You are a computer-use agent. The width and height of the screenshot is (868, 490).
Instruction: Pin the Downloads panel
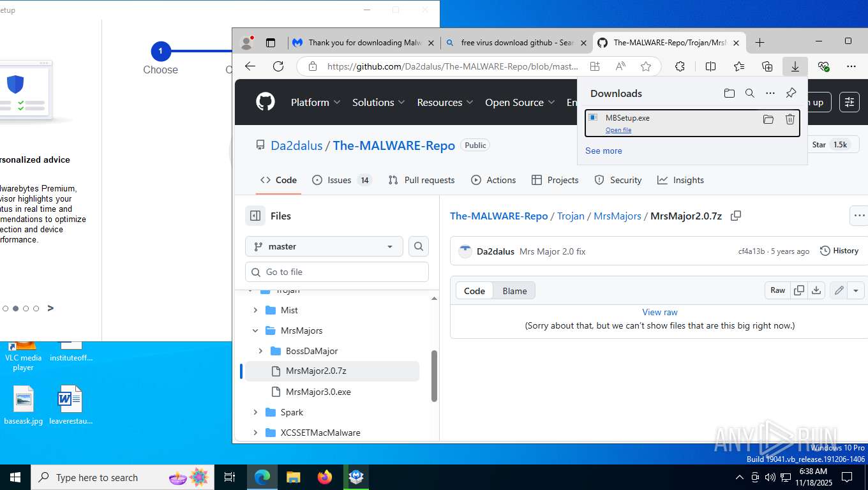pos(791,93)
